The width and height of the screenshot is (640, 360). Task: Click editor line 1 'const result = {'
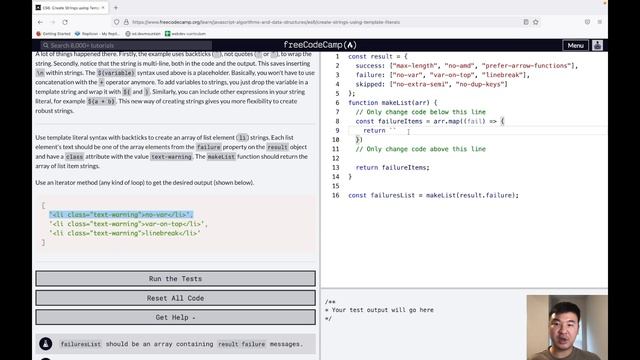click(x=378, y=56)
